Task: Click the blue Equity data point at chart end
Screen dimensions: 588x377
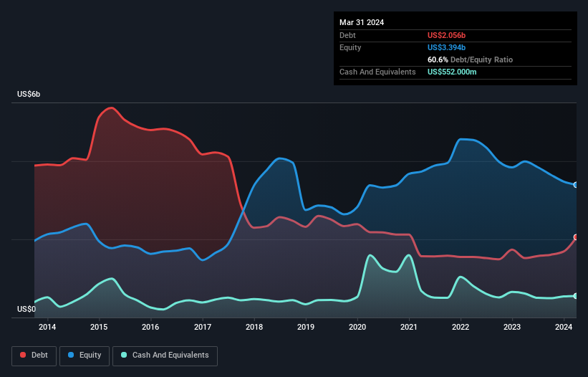Action: 576,185
